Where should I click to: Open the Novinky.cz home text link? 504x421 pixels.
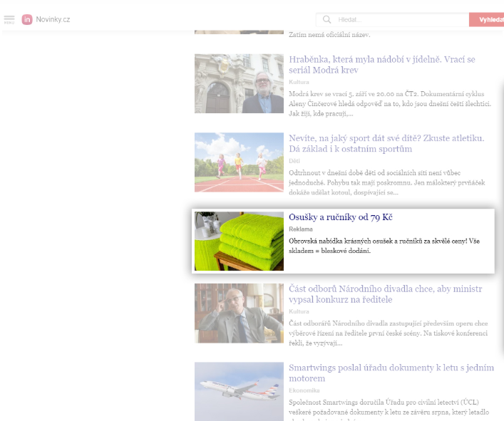53,19
